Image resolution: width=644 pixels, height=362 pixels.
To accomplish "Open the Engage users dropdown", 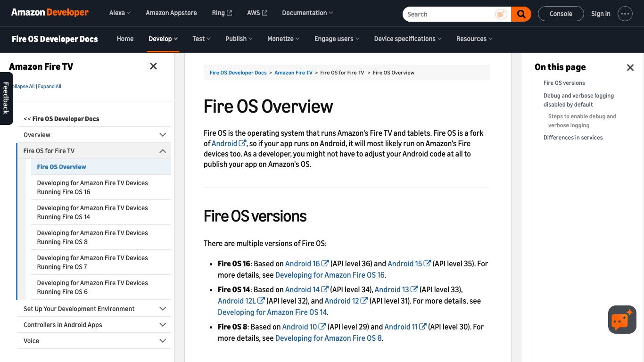I will tap(337, 39).
